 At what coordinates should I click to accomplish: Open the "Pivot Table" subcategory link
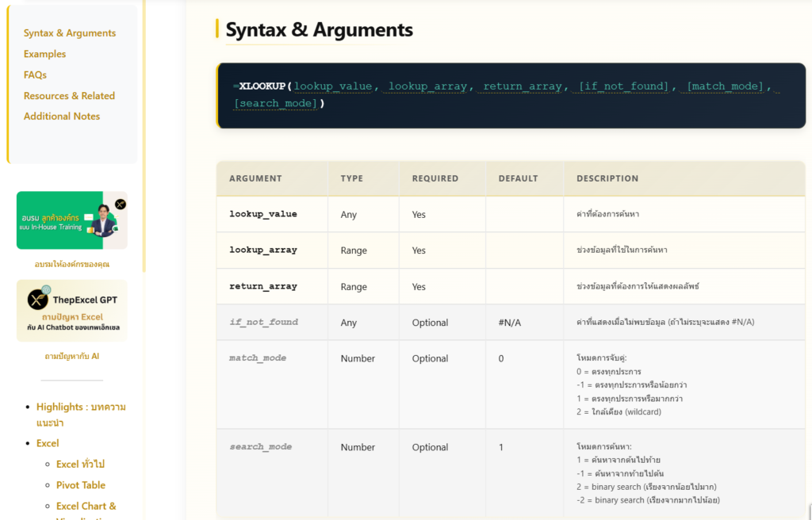[80, 484]
